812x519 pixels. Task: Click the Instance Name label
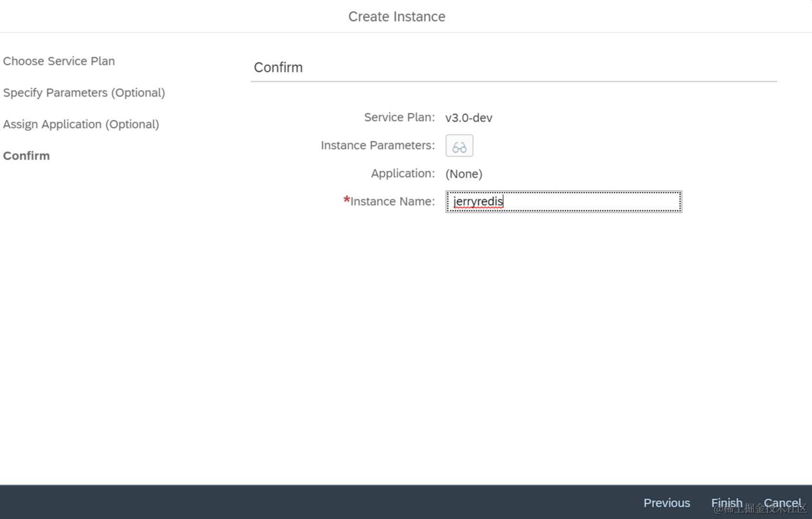pos(393,201)
